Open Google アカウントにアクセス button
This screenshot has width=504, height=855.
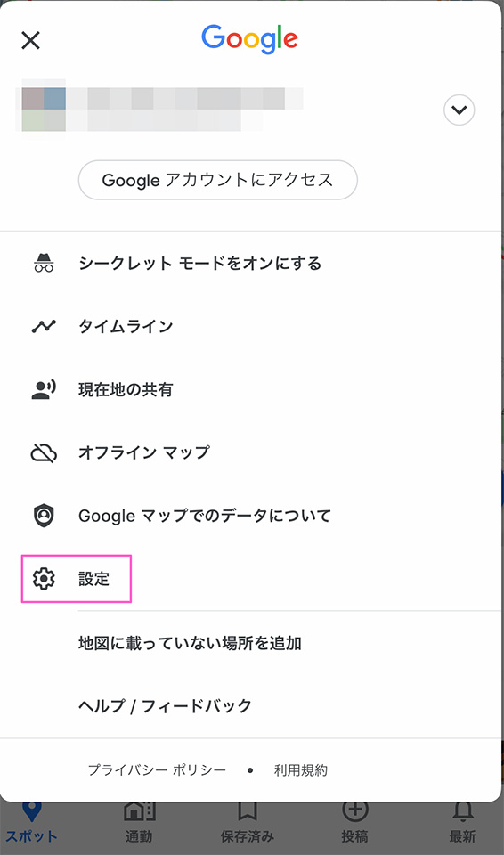pos(217,180)
